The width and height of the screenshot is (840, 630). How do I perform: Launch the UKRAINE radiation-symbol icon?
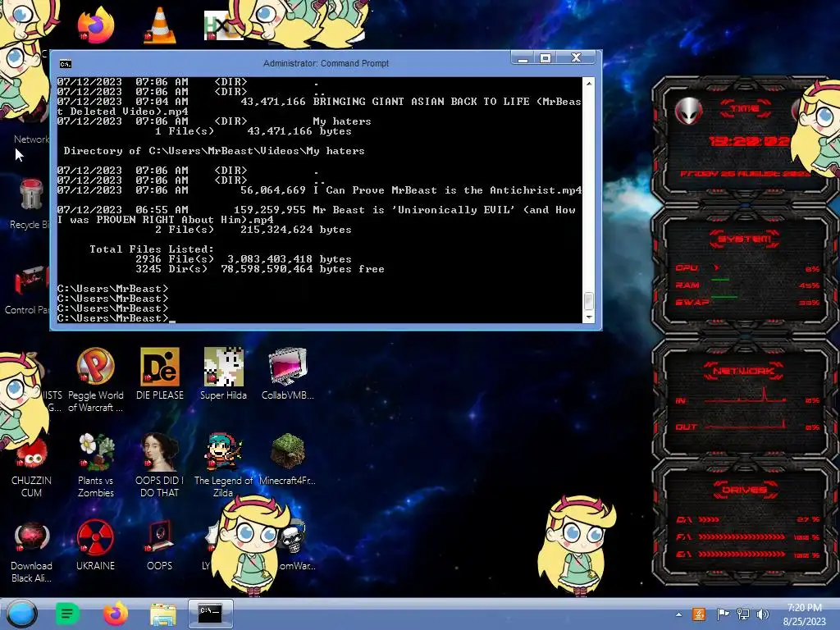95,545
